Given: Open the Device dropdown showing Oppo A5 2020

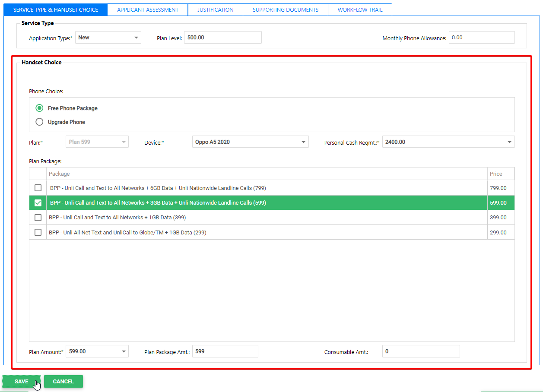Looking at the screenshot, I should point(250,142).
